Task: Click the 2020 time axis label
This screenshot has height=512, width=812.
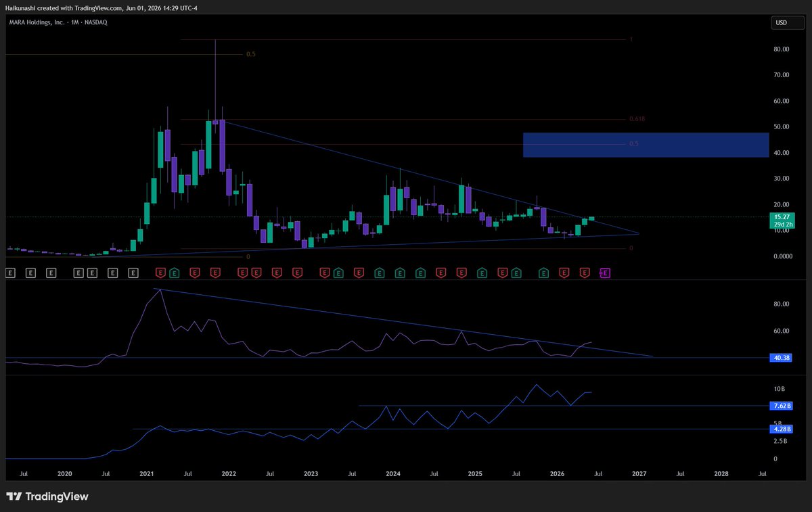Action: tap(64, 474)
